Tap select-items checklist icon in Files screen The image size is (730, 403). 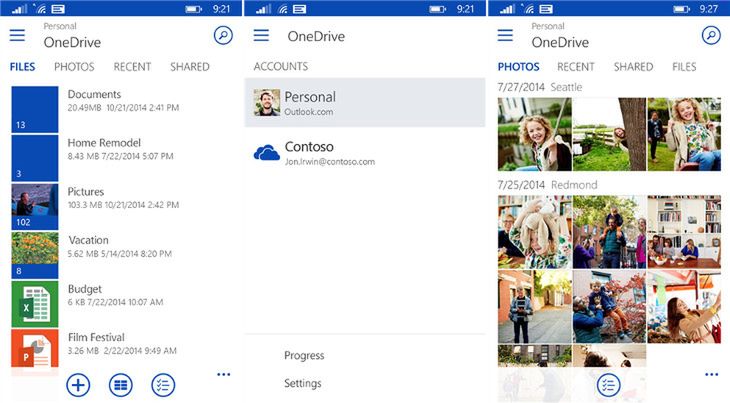point(163,385)
